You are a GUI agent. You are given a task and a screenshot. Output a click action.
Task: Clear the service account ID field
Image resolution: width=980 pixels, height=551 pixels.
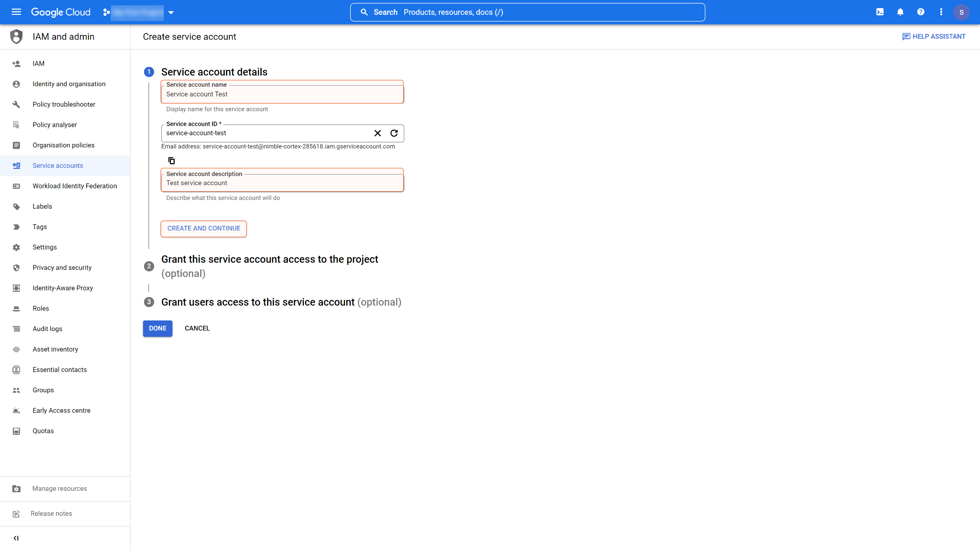point(378,133)
